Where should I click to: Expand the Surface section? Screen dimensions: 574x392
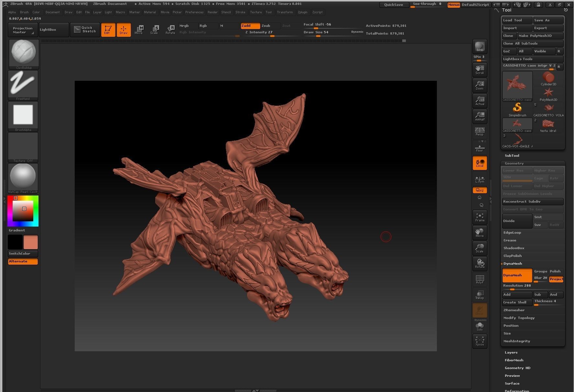[512, 383]
